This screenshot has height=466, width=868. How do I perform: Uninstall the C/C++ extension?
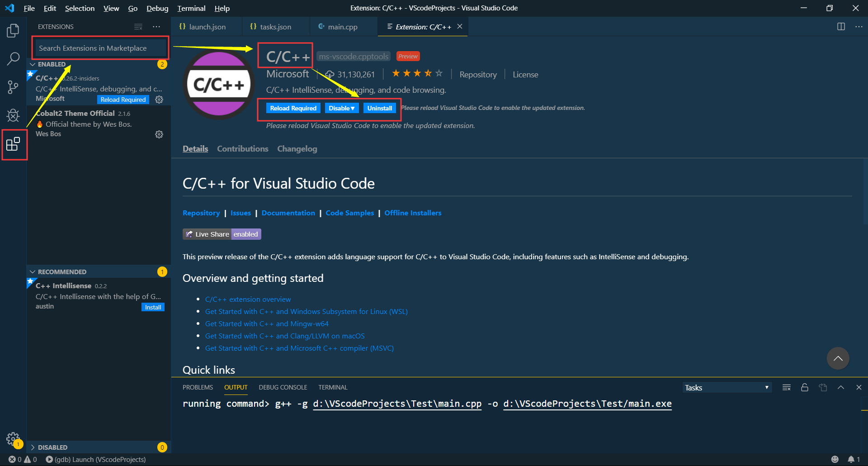click(380, 108)
